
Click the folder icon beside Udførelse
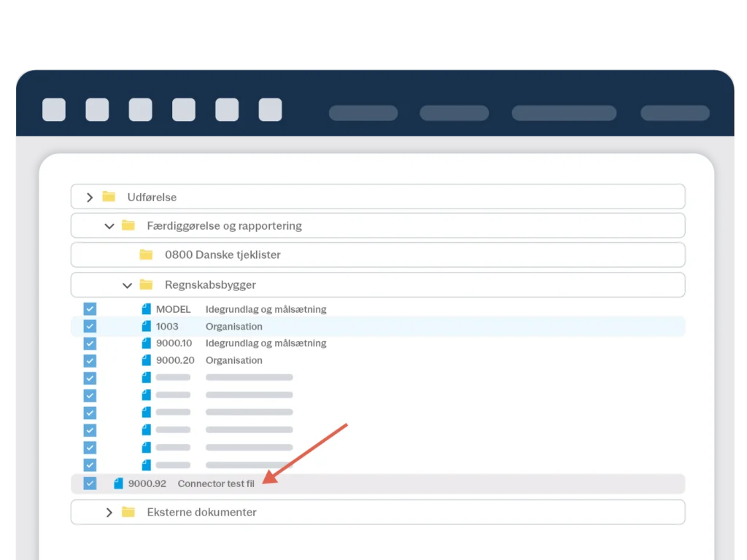(x=109, y=197)
